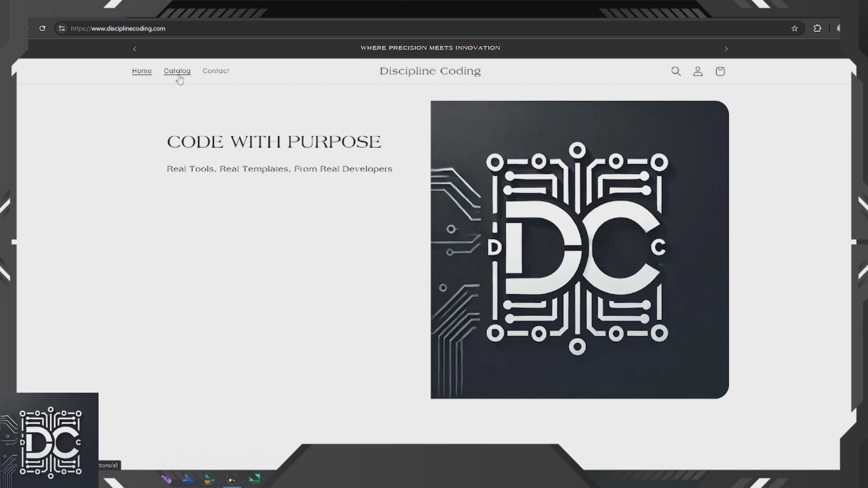Open the Catalog menu item
The image size is (868, 488).
coord(177,71)
